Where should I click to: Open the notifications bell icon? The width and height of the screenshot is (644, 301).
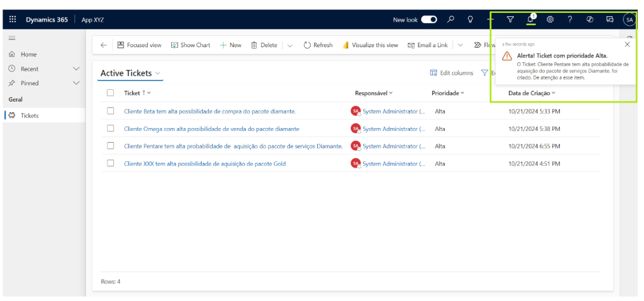(x=530, y=20)
